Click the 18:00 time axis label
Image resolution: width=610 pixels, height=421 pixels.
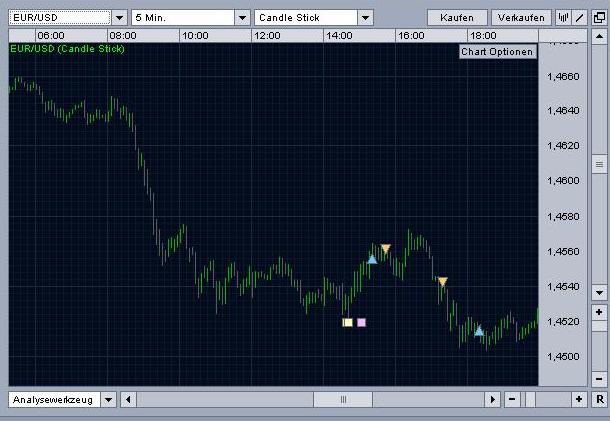coord(483,36)
